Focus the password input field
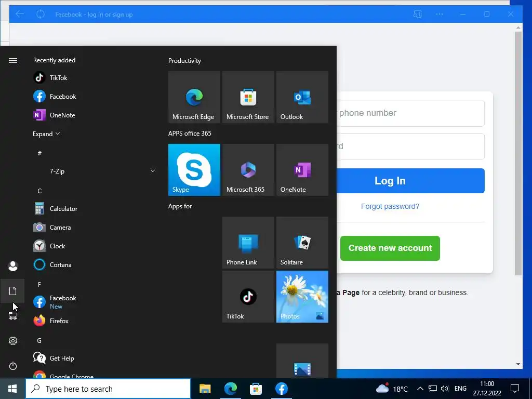The width and height of the screenshot is (532, 399). point(410,146)
